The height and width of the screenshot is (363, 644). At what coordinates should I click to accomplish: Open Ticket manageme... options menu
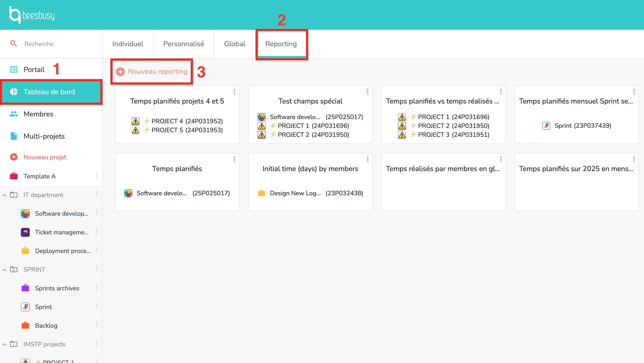97,232
